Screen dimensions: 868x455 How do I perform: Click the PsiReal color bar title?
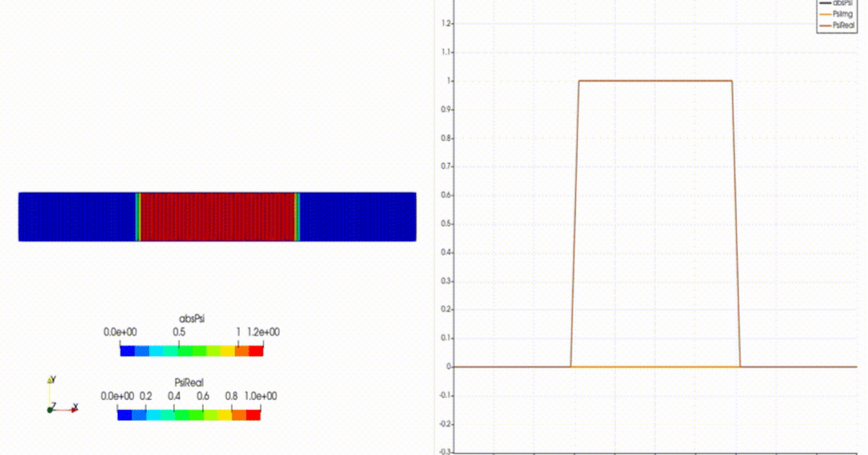click(189, 383)
